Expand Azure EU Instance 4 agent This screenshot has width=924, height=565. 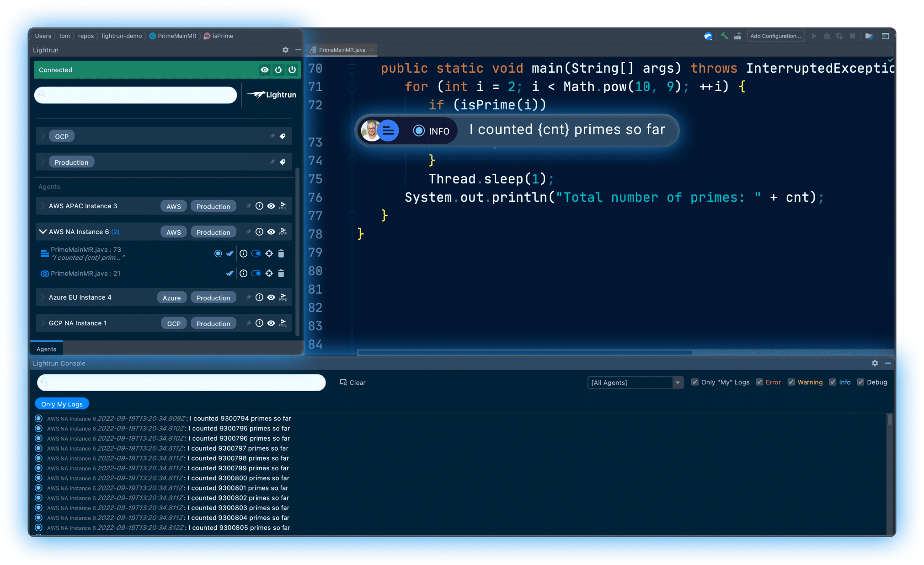43,297
